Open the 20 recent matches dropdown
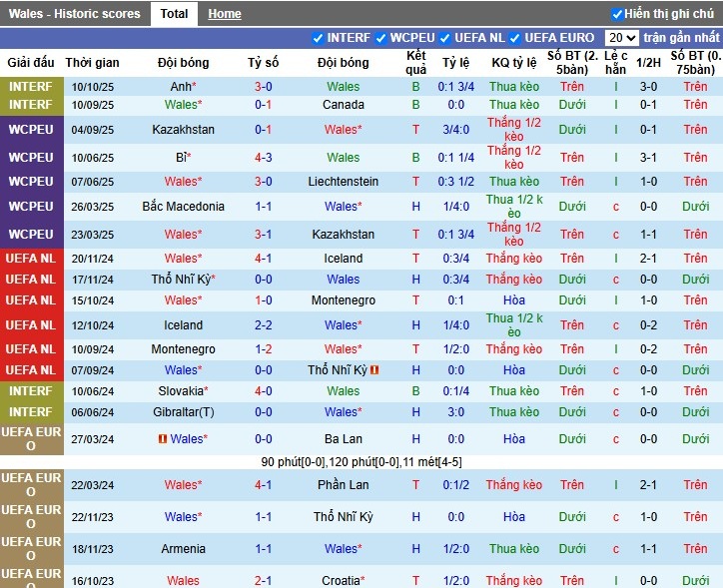Image resolution: width=723 pixels, height=588 pixels. point(621,38)
